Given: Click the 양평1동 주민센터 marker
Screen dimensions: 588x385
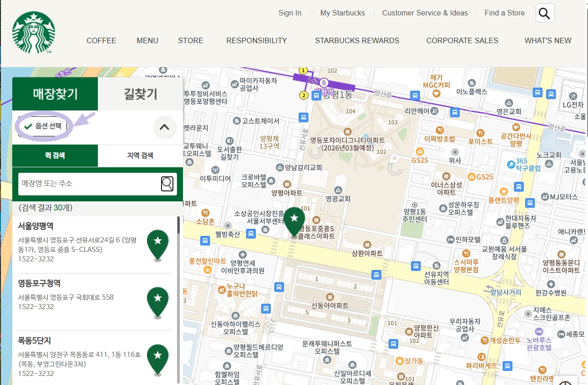Looking at the screenshot, I should tap(414, 205).
